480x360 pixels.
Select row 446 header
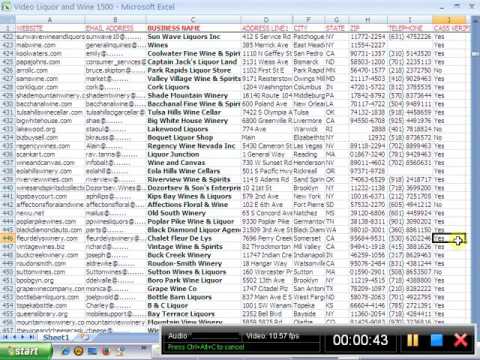(x=8, y=238)
